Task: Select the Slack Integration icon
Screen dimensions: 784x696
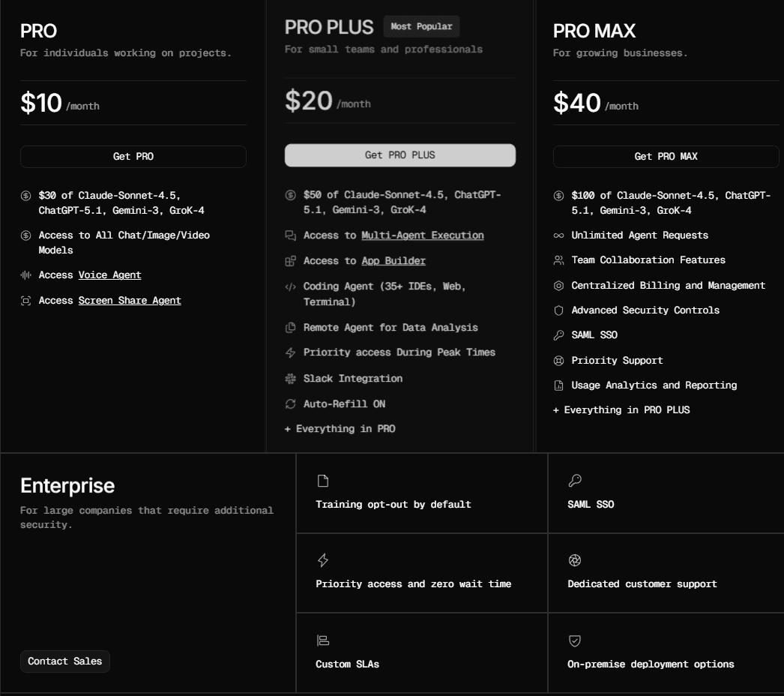Action: pyautogui.click(x=291, y=378)
